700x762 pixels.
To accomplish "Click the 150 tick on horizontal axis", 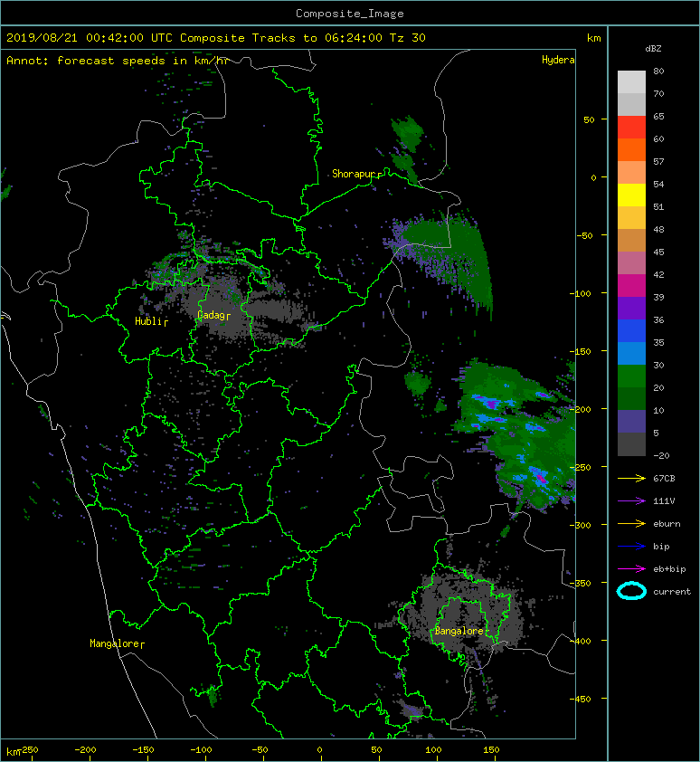I will click(x=491, y=750).
